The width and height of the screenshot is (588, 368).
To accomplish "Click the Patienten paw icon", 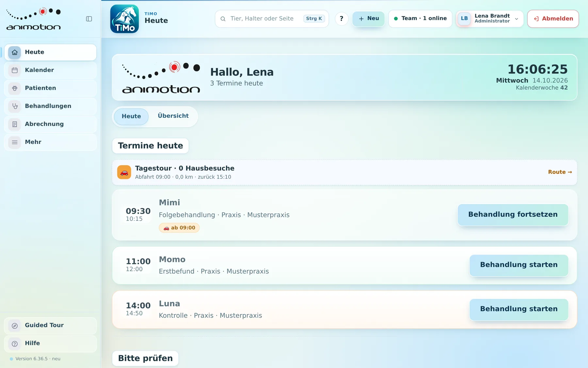I will 15,88.
